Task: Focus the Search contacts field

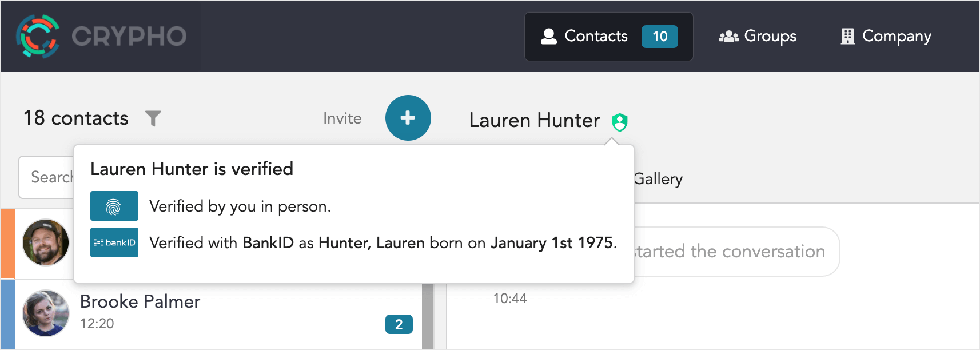Action: coord(47,177)
